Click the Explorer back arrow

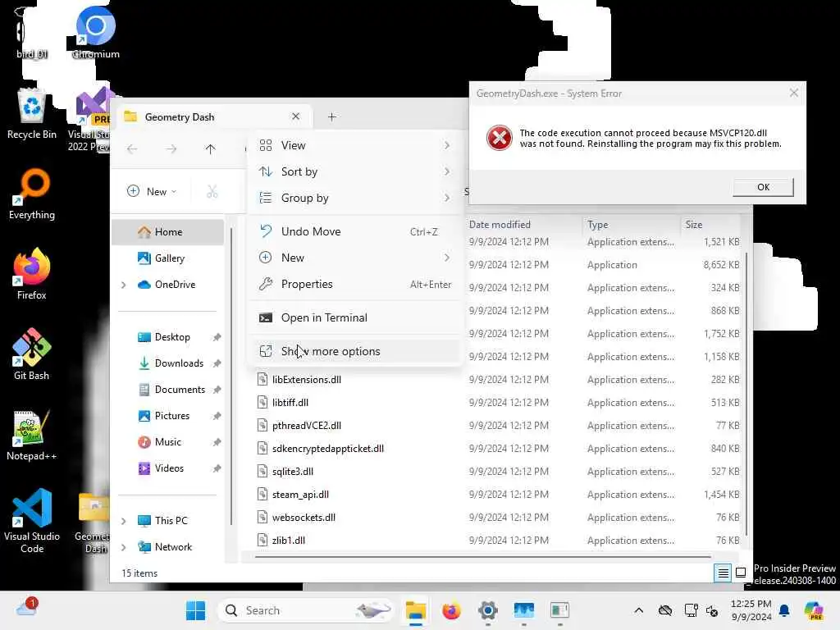click(x=132, y=149)
